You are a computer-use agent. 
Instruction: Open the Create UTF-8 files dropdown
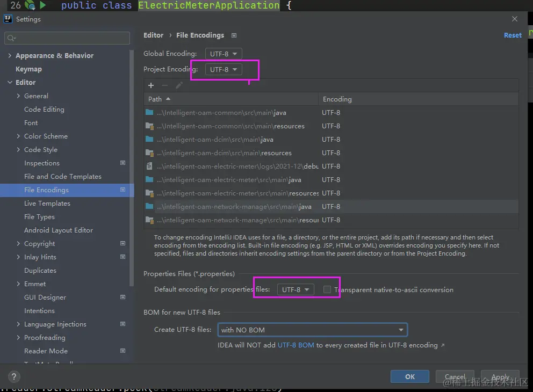[x=312, y=330]
